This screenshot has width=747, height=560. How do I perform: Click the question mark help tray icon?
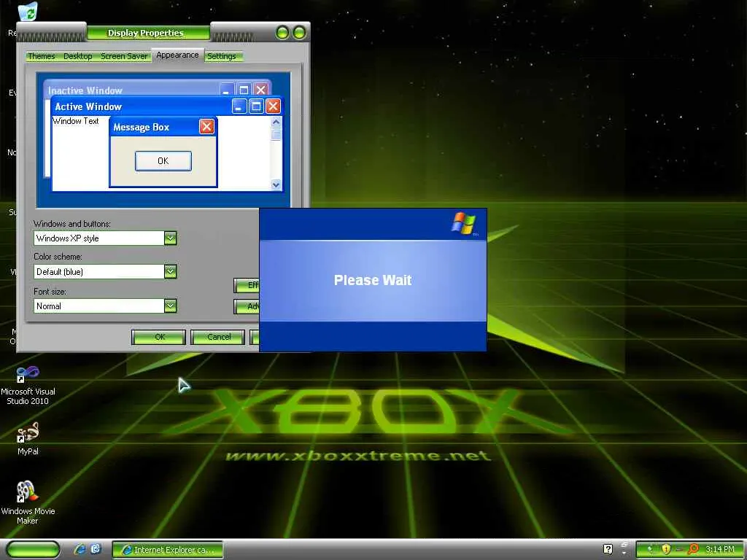pos(608,549)
